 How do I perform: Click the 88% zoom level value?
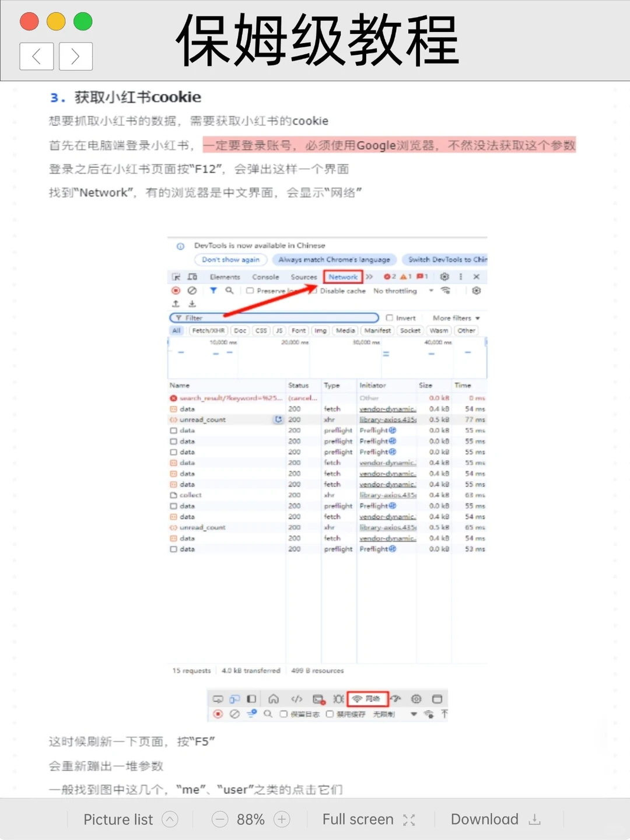[251, 820]
